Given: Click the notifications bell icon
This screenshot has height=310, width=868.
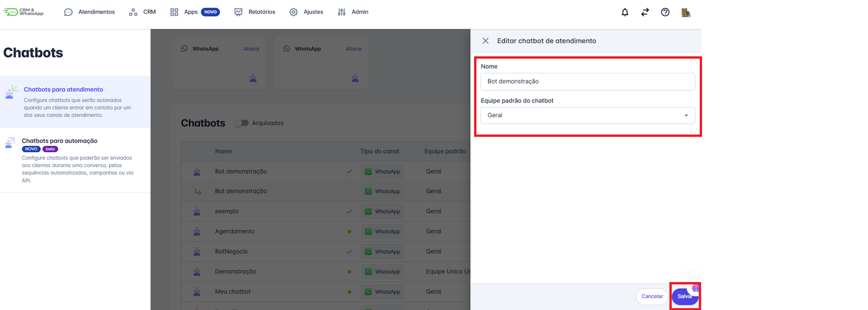Looking at the screenshot, I should click(x=625, y=12).
